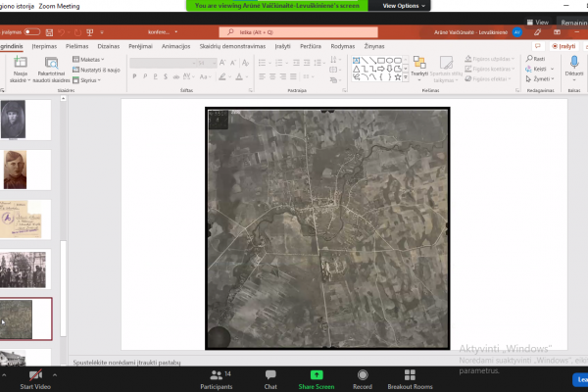
Task: Toggle the autosave (Įrašymas) switch
Action: (x=32, y=32)
